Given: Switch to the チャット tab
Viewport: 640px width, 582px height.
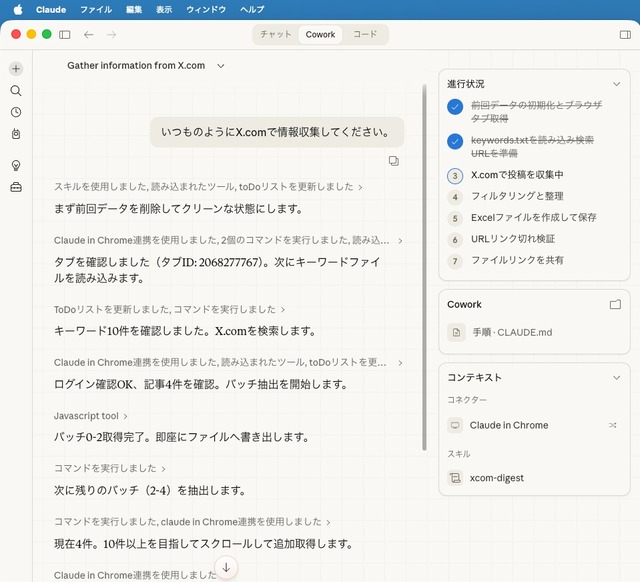Looking at the screenshot, I should tap(276, 34).
